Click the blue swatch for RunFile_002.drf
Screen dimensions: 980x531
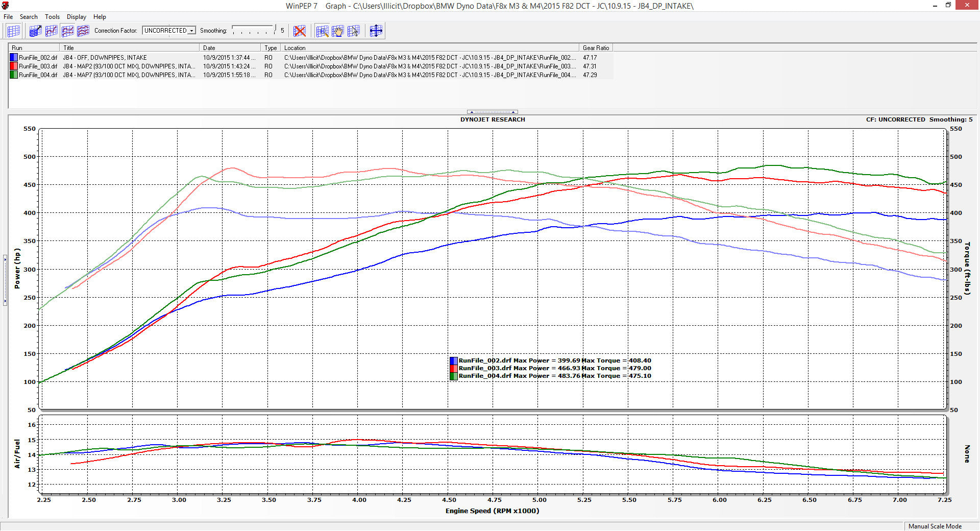[14, 58]
